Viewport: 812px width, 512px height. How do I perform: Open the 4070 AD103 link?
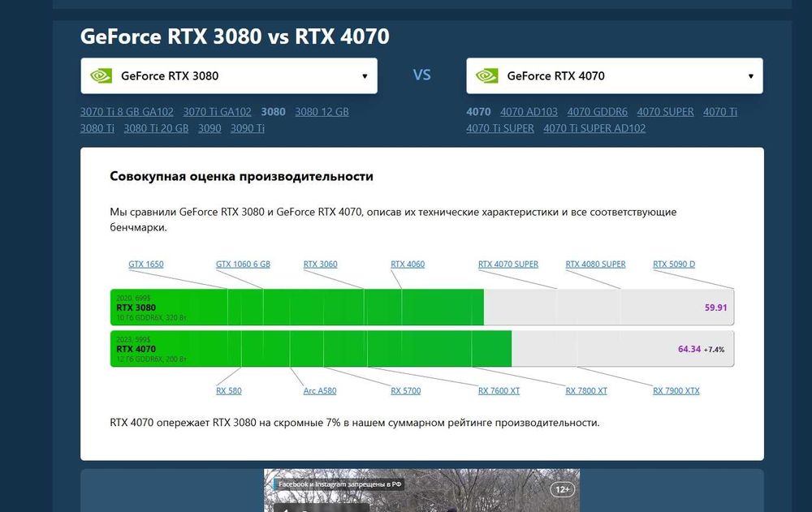coord(529,112)
